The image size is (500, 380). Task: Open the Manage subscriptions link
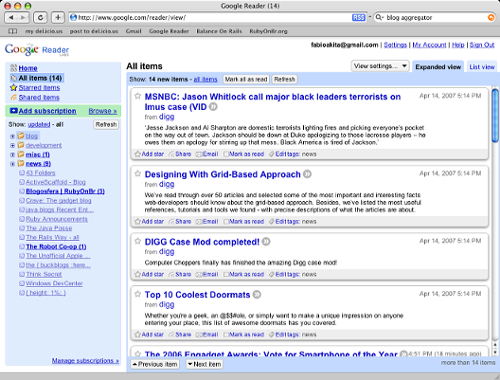click(85, 361)
